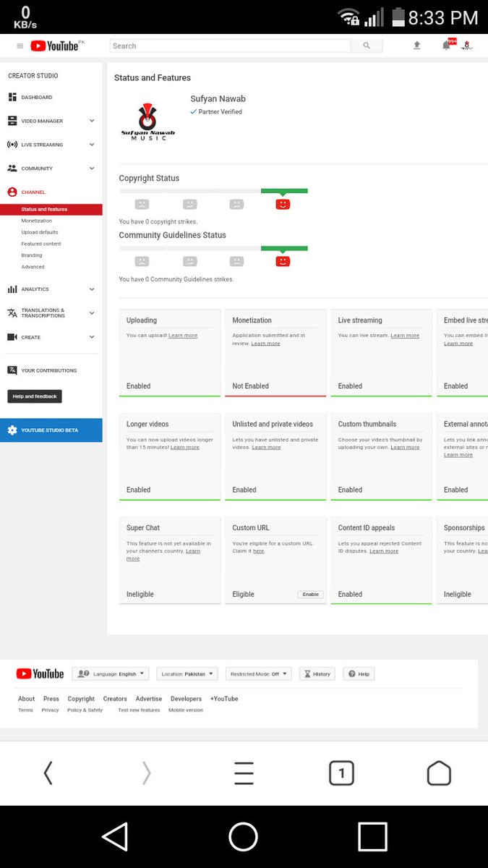The width and height of the screenshot is (488, 868).
Task: Open YouTube Studio Beta
Action: (x=51, y=430)
